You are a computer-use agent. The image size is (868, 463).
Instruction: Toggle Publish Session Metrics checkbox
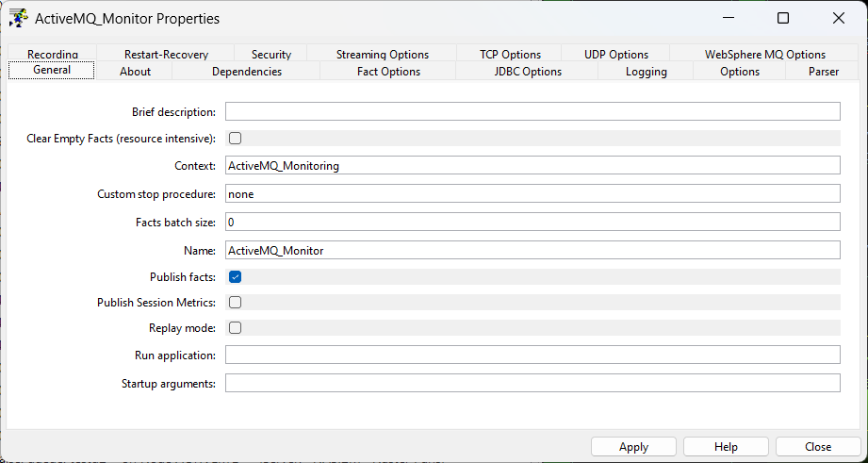coord(236,303)
